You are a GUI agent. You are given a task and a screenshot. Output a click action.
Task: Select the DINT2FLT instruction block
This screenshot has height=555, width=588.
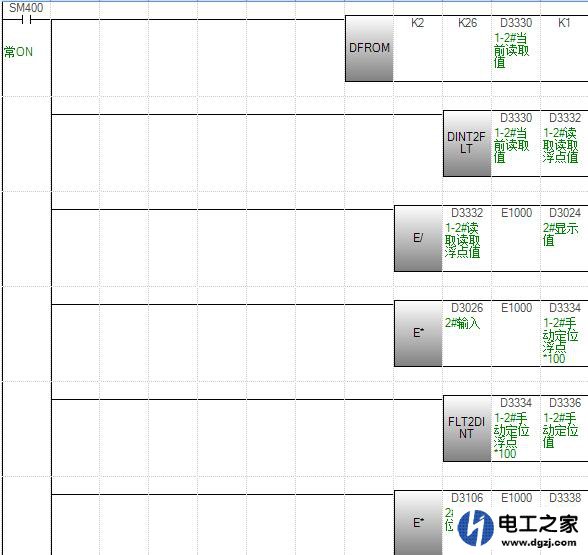[467, 143]
